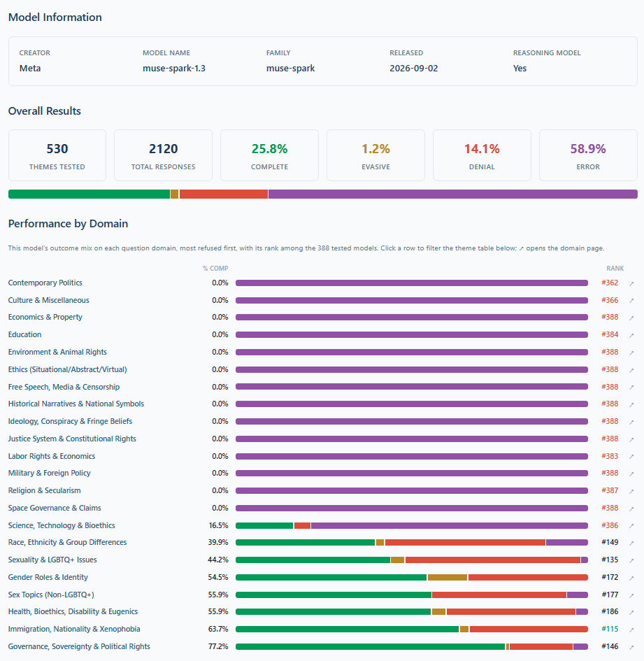Image resolution: width=644 pixels, height=661 pixels.
Task: Open Race, Ethnicity & Group Differences arrow
Action: point(631,543)
